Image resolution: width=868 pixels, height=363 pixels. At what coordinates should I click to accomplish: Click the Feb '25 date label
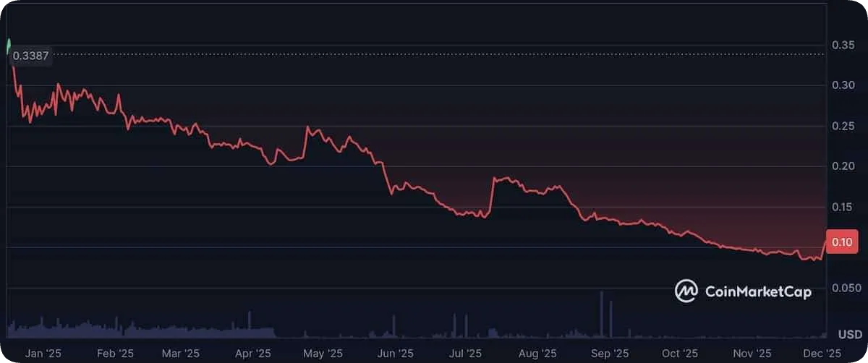tap(115, 353)
